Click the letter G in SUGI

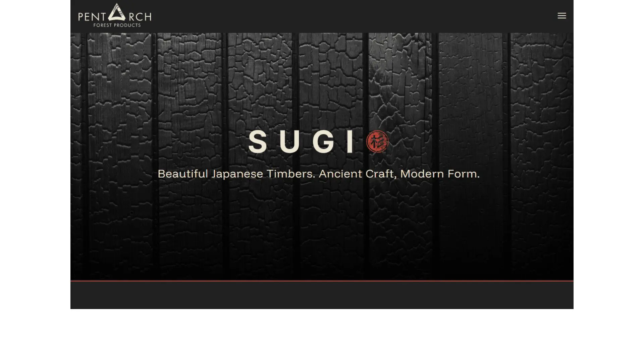pyautogui.click(x=323, y=142)
